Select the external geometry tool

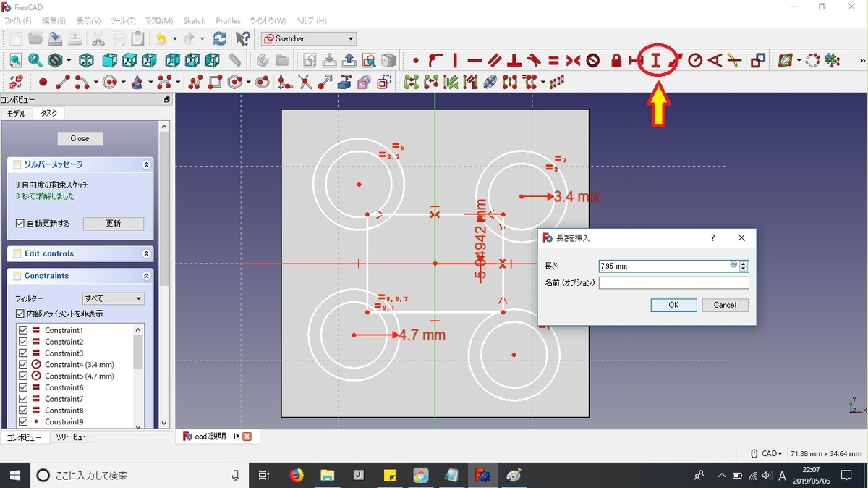(x=344, y=82)
